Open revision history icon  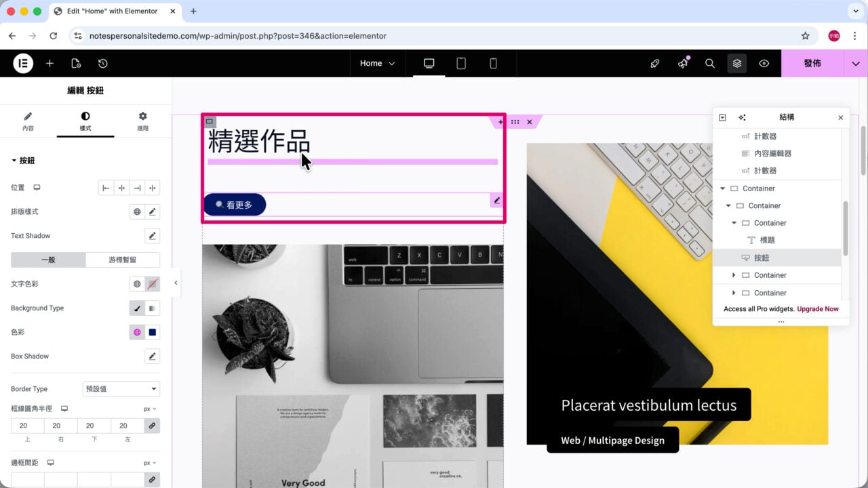pyautogui.click(x=102, y=63)
